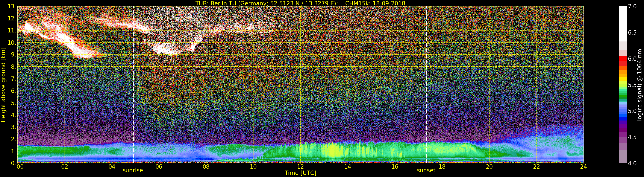Select the colorbar tick value "5.0"
This screenshot has width=644, height=177.
pyautogui.click(x=632, y=111)
